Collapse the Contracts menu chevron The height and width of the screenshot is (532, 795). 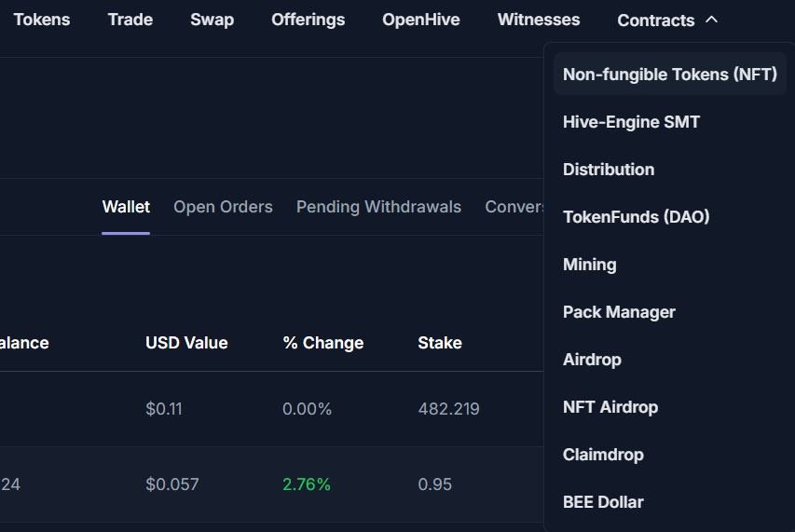711,20
